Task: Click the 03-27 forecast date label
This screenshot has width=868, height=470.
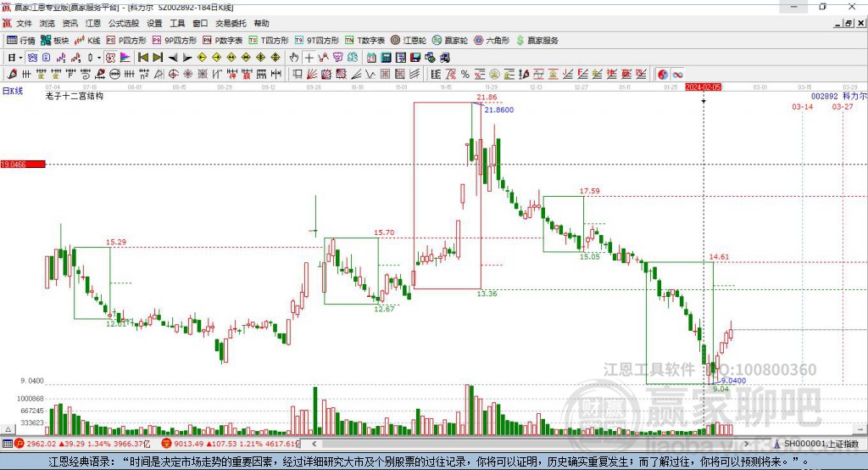Action: pos(843,106)
